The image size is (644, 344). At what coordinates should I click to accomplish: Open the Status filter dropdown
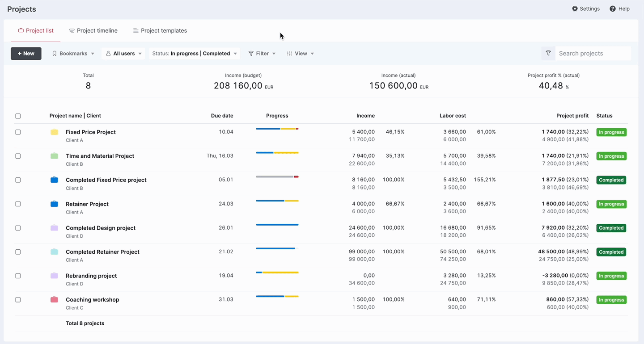(195, 54)
